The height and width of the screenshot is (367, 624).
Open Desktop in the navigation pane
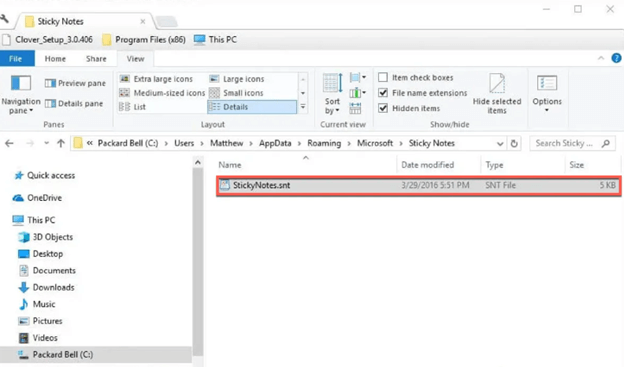[41, 254]
